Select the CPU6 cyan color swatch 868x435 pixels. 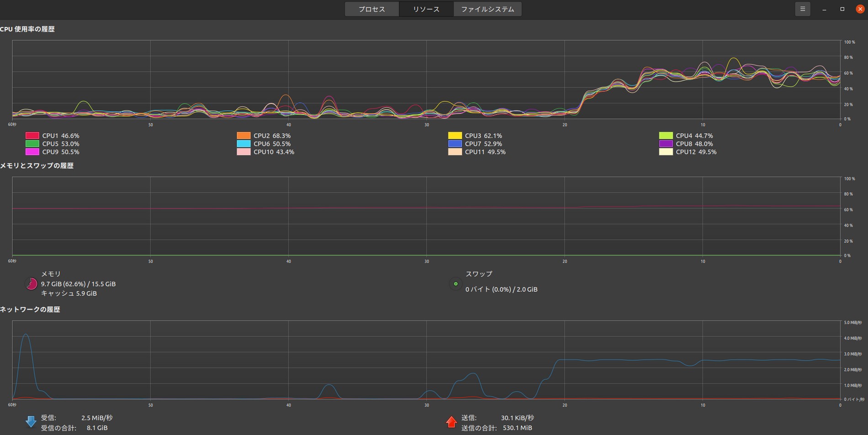[x=243, y=144]
